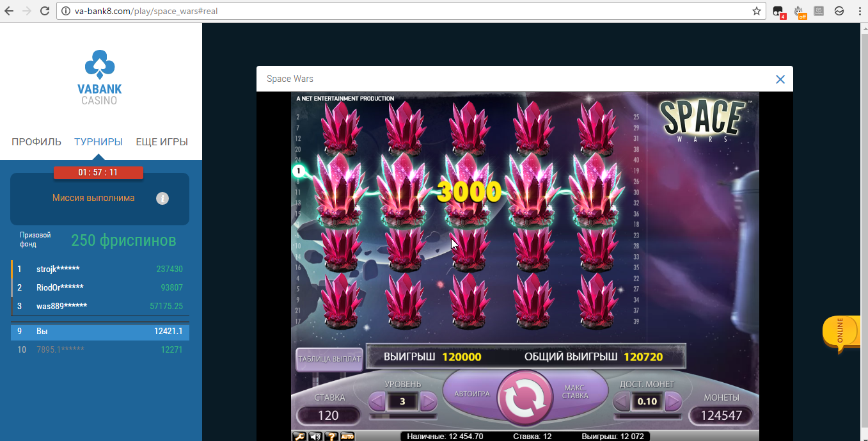Toggle the small AUTO icon

(347, 437)
